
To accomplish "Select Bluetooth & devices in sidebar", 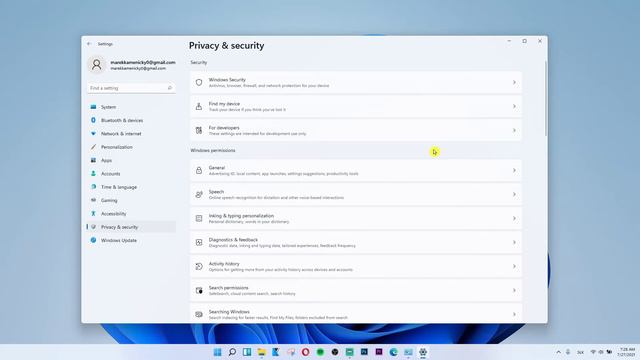I will click(131, 120).
